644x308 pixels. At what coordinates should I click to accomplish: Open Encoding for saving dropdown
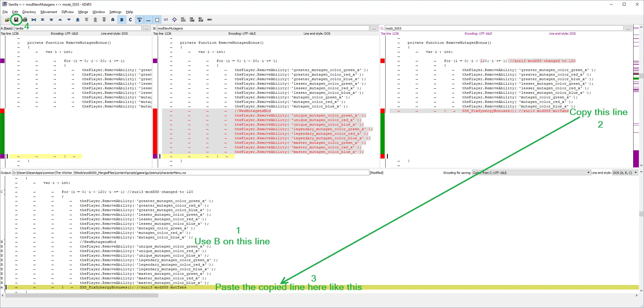531,173
